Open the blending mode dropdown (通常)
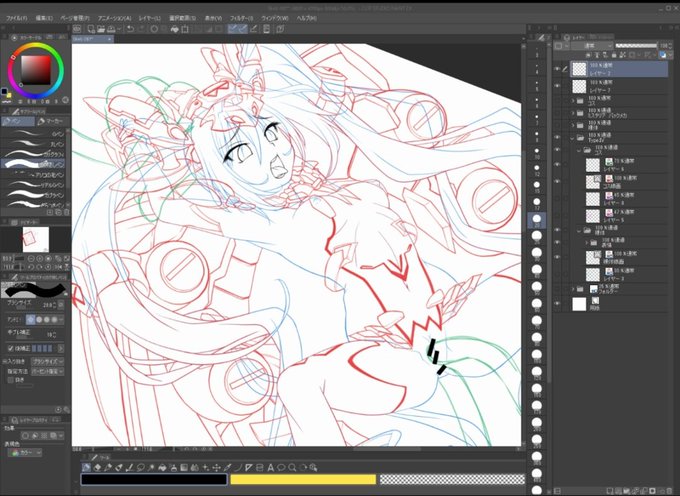 pos(592,46)
